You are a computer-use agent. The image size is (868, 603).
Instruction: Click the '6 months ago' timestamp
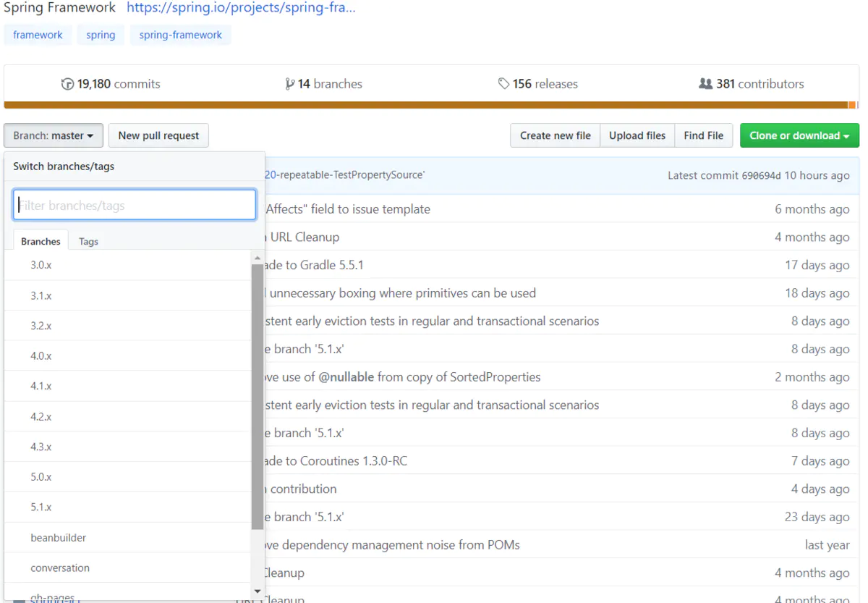812,209
